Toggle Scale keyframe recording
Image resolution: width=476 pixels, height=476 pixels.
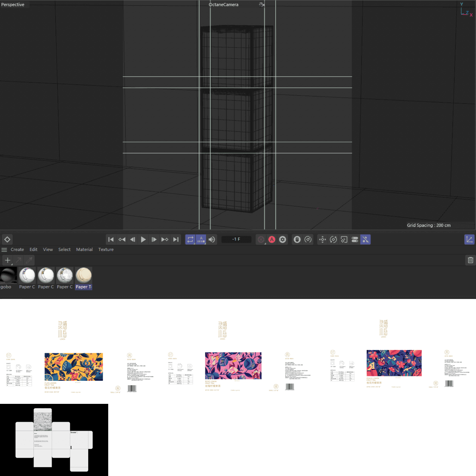click(x=344, y=239)
